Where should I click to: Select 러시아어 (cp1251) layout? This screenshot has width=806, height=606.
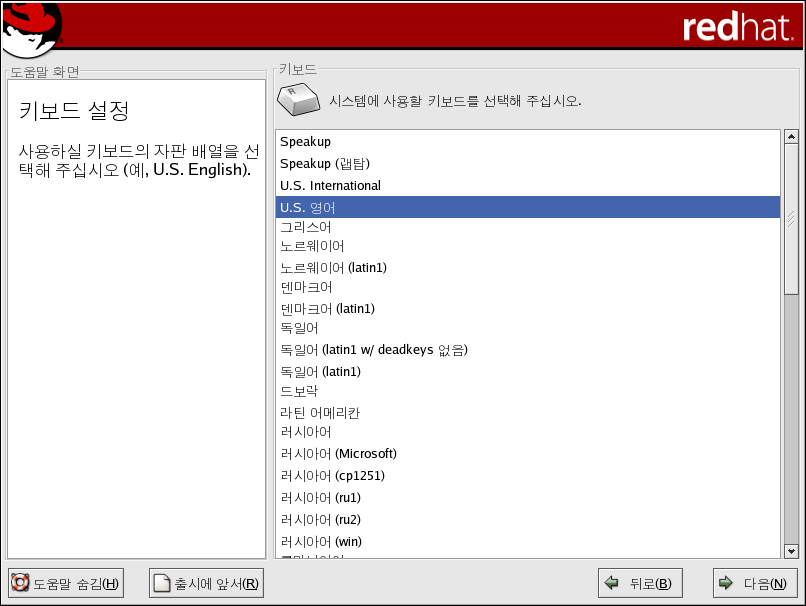(x=332, y=476)
